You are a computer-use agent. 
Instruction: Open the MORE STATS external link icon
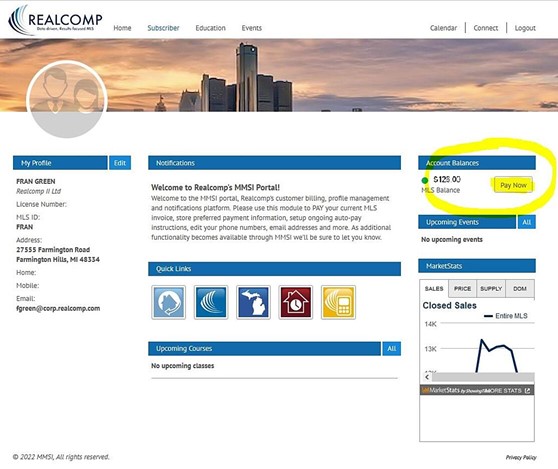tap(527, 390)
